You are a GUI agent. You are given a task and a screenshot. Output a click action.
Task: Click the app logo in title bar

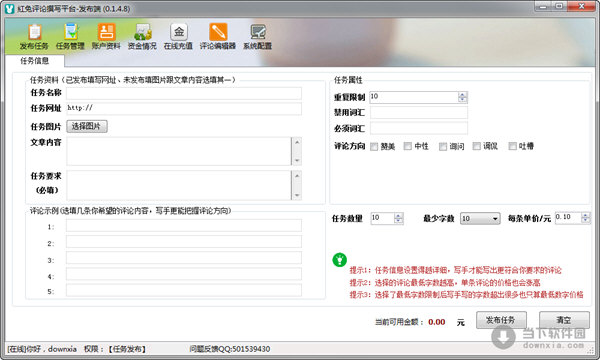(10, 8)
